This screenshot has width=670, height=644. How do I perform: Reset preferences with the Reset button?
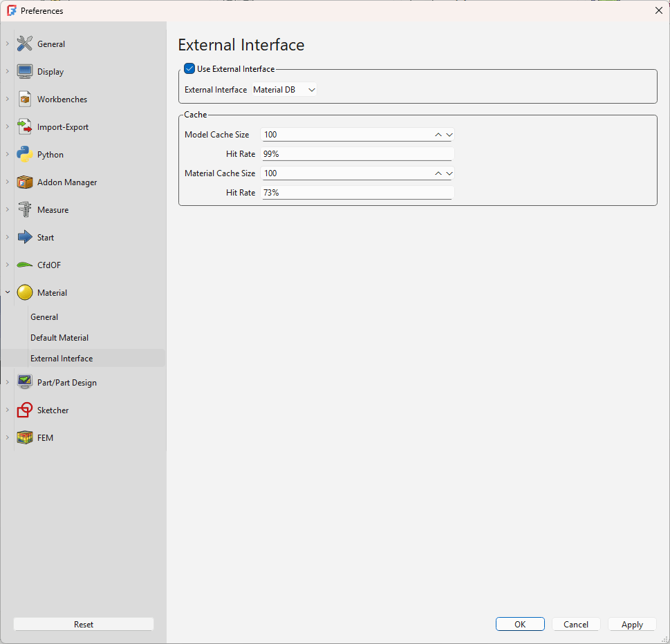pos(84,625)
